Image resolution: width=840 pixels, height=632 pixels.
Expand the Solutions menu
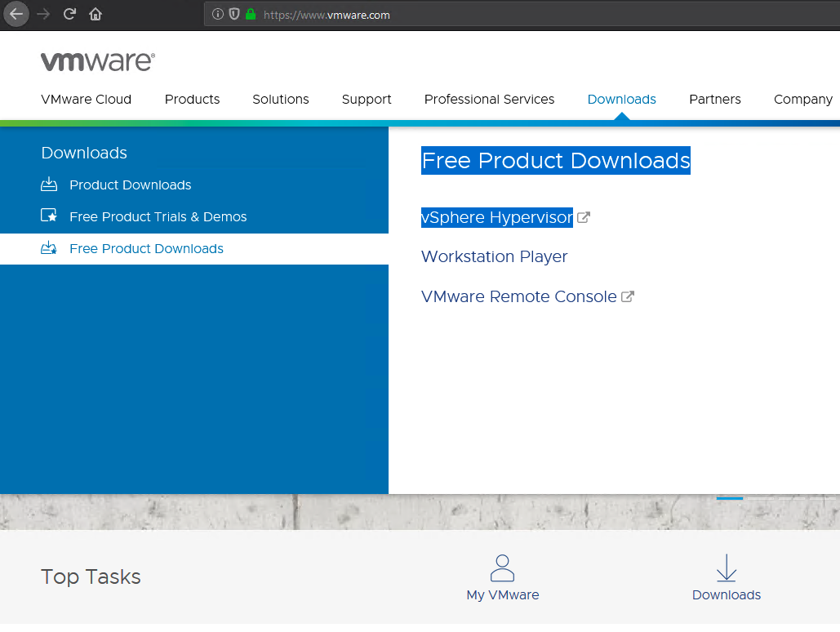[x=280, y=100]
